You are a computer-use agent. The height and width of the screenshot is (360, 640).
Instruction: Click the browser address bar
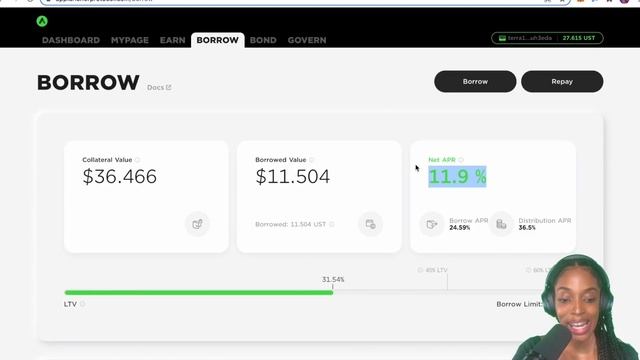[x=305, y=1]
